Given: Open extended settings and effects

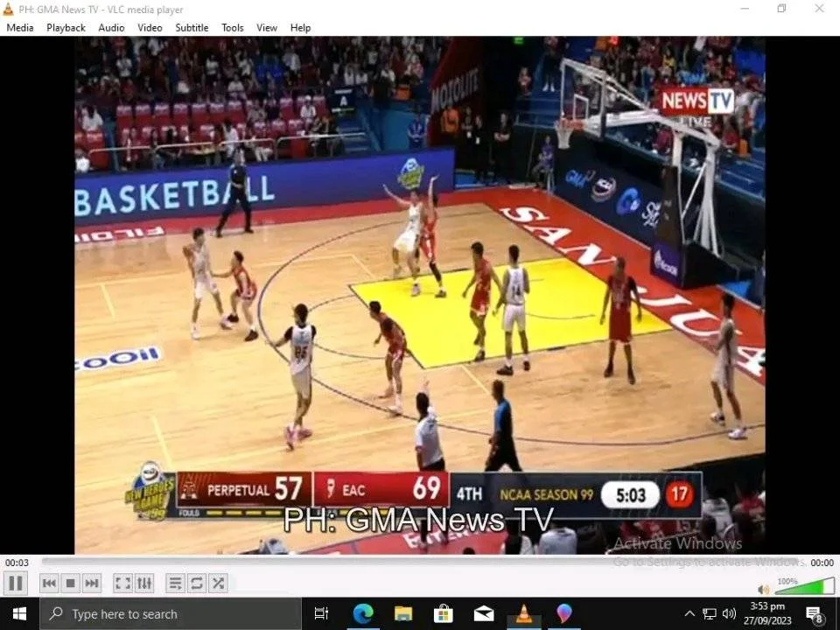Looking at the screenshot, I should [x=144, y=583].
